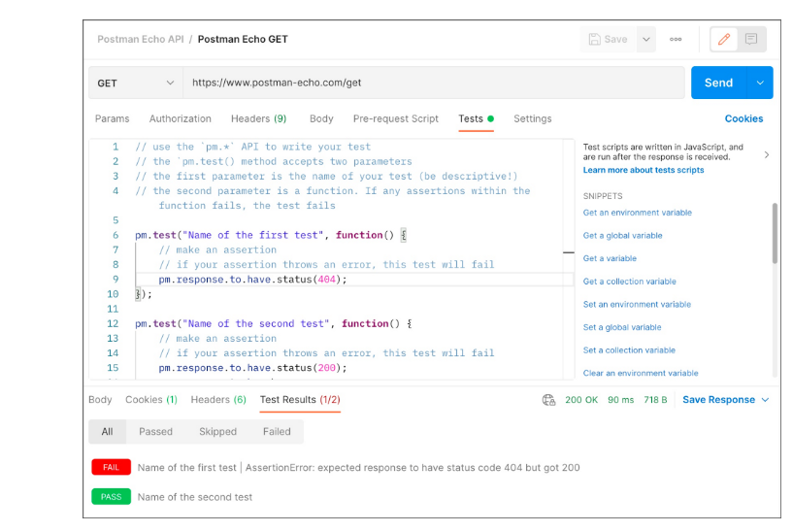This screenshot has height=532, width=793.
Task: Expand the Save Response dropdown chevron
Action: coord(765,400)
